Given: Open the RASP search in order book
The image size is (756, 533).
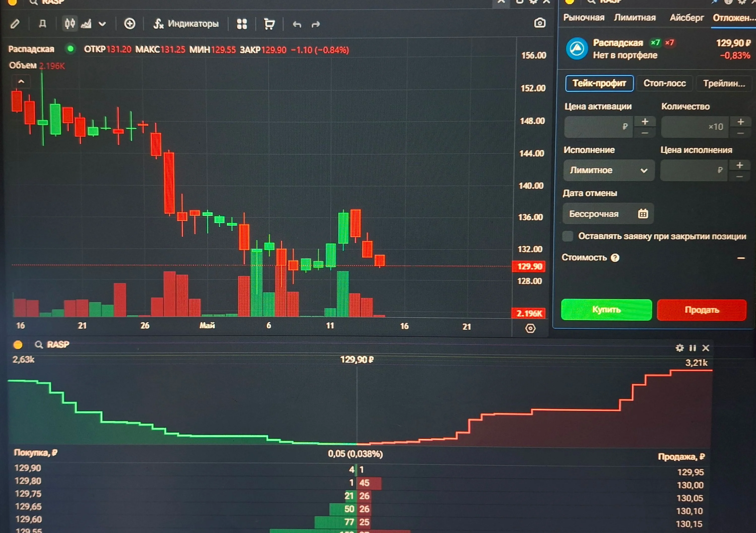Looking at the screenshot, I should click(x=52, y=345).
